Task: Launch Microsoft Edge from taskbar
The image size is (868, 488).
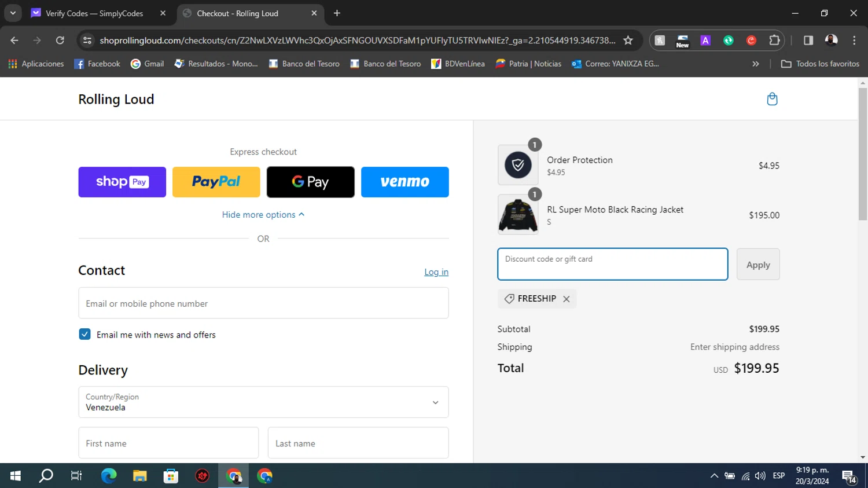Action: click(x=109, y=476)
